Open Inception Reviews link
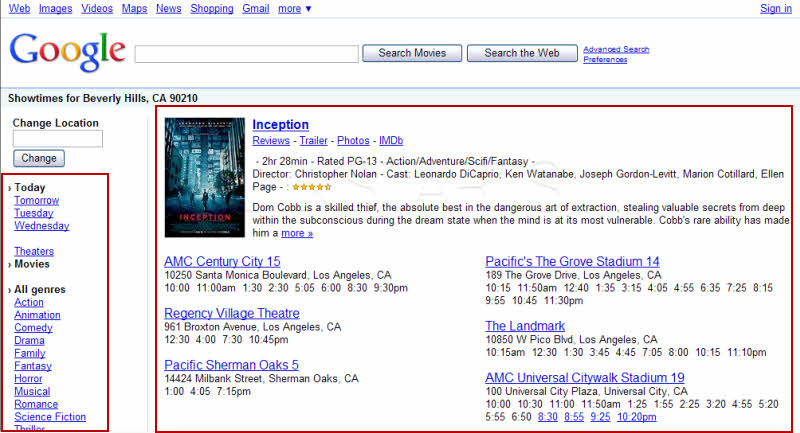Screen dimensions: 800x433 pos(271,141)
